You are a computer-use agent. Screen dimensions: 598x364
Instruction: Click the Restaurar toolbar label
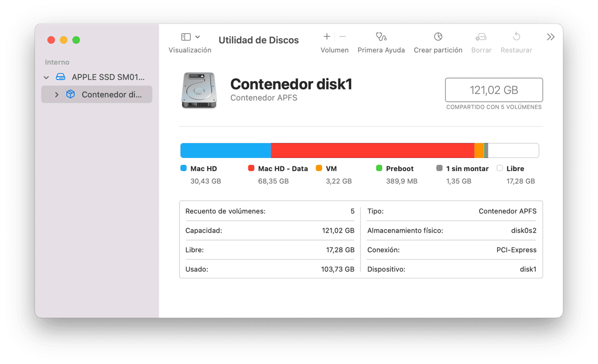(x=516, y=50)
